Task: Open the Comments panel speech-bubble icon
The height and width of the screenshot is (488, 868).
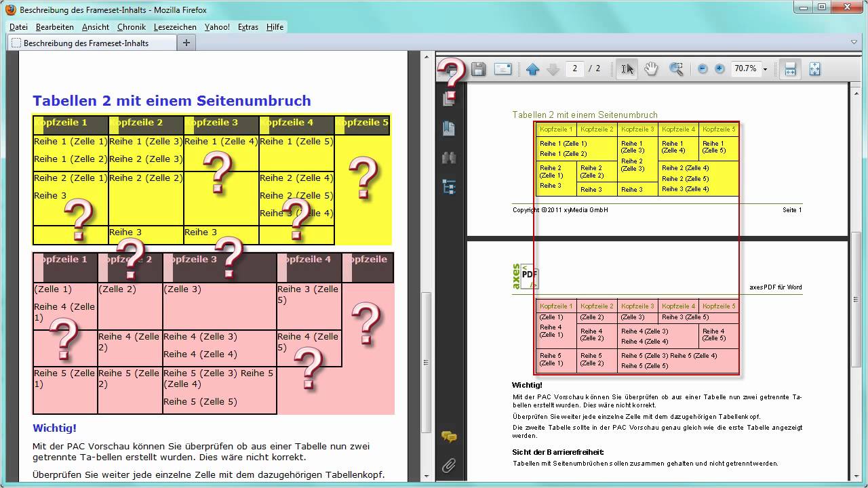Action: pos(449,436)
